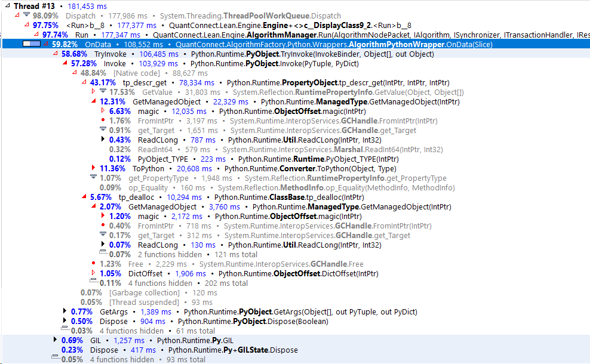Collapse the tp_dealloc node
Viewport: 590px width, 364px height.
[84, 197]
